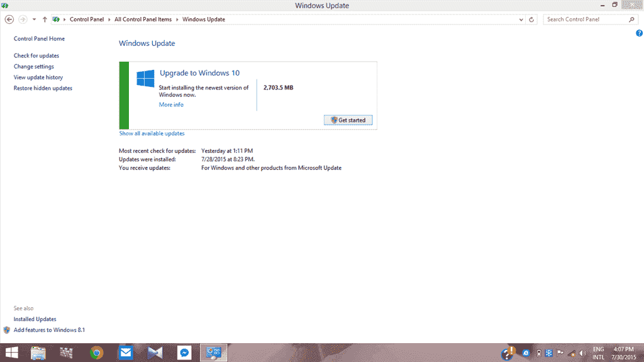Select Windows Update breadcrumb segment
This screenshot has width=644, height=362.
coord(204,20)
